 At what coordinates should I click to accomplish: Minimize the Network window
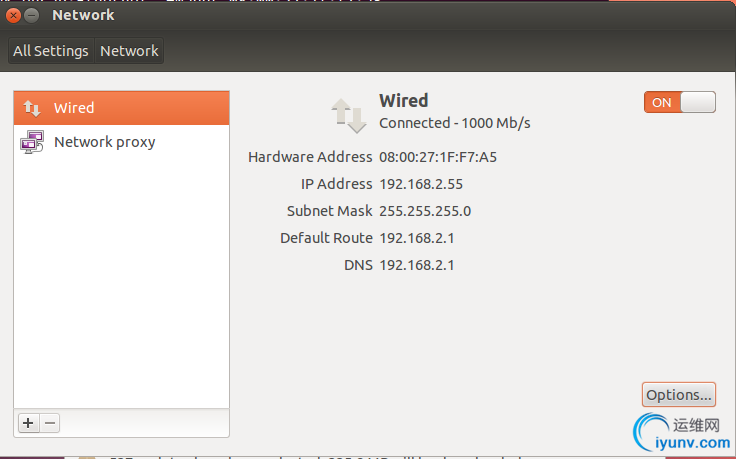[31, 15]
